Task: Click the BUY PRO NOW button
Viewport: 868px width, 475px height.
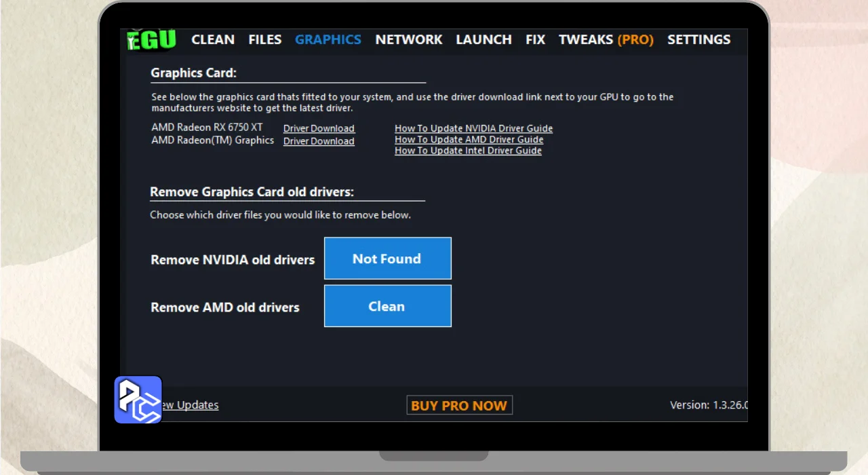Action: (x=459, y=405)
